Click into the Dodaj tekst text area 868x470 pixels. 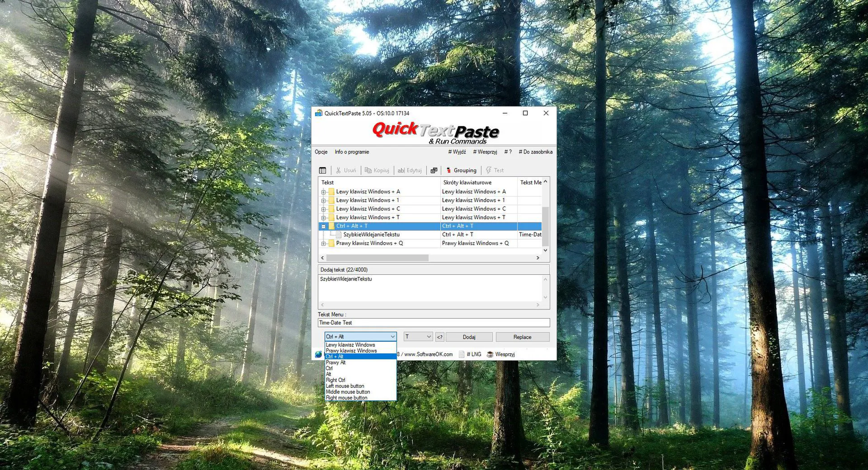coord(430,288)
